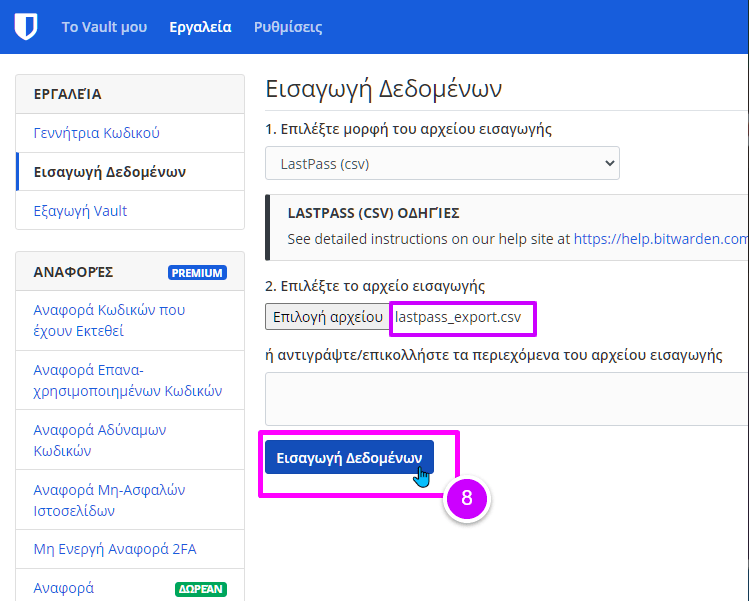This screenshot has width=749, height=601.
Task: Click the blue Εισαγωγή Δεδομένων import button
Action: point(349,457)
